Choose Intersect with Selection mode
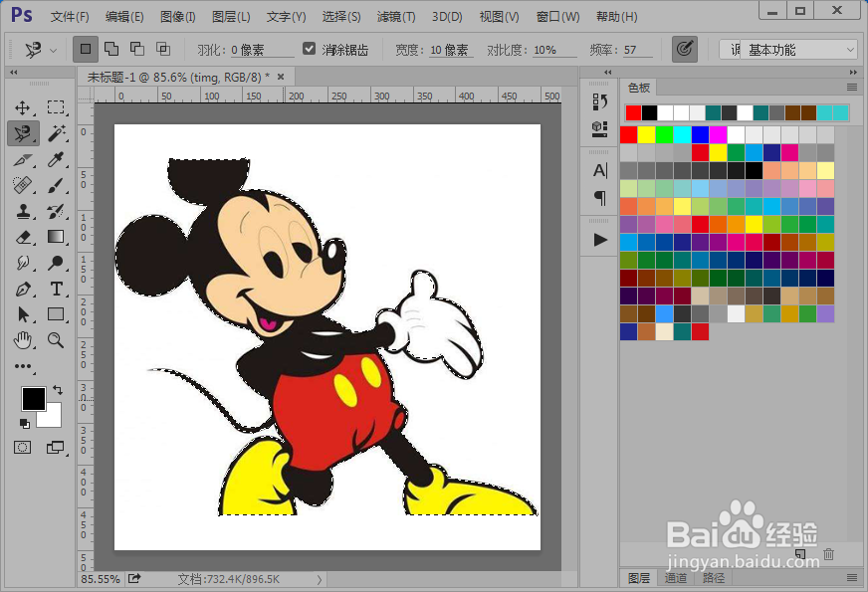This screenshot has height=592, width=868. [163, 49]
